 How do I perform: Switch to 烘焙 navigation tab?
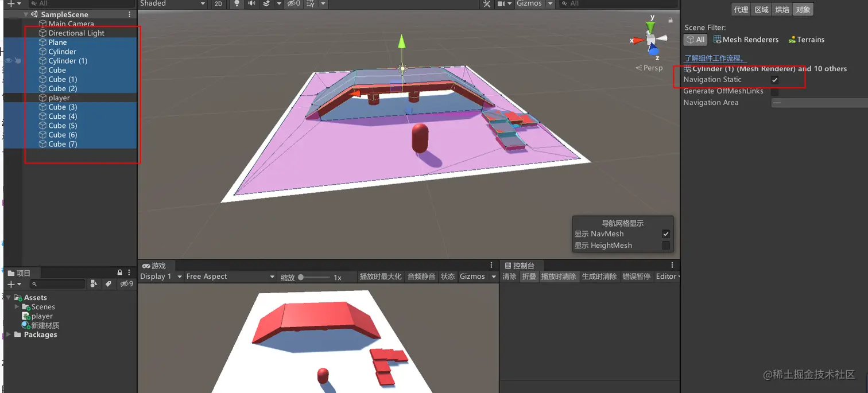pos(782,10)
